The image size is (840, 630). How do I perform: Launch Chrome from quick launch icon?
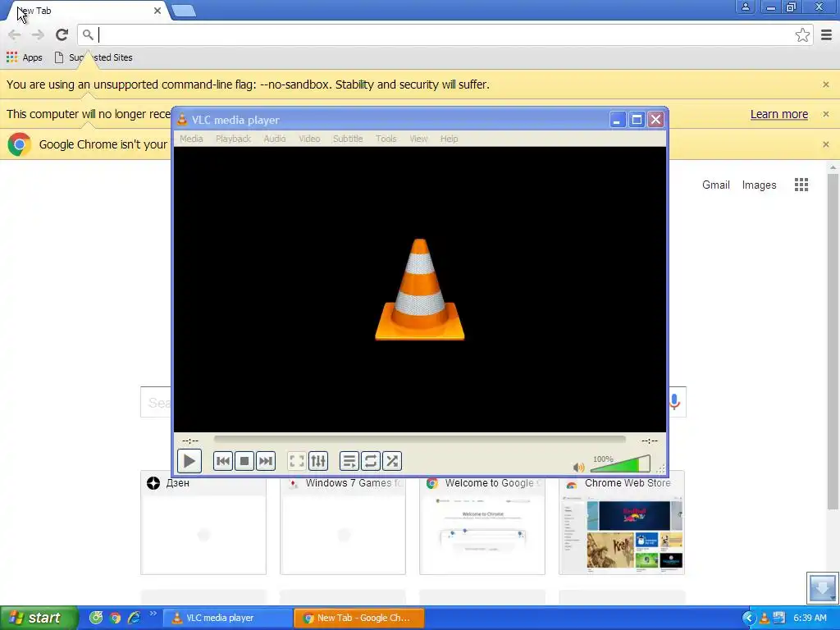tap(115, 618)
